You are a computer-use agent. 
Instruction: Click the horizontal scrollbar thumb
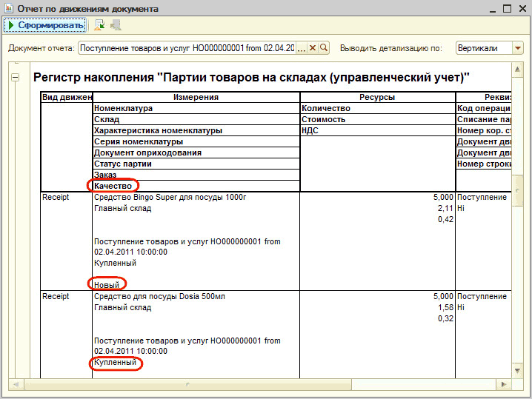(187, 384)
